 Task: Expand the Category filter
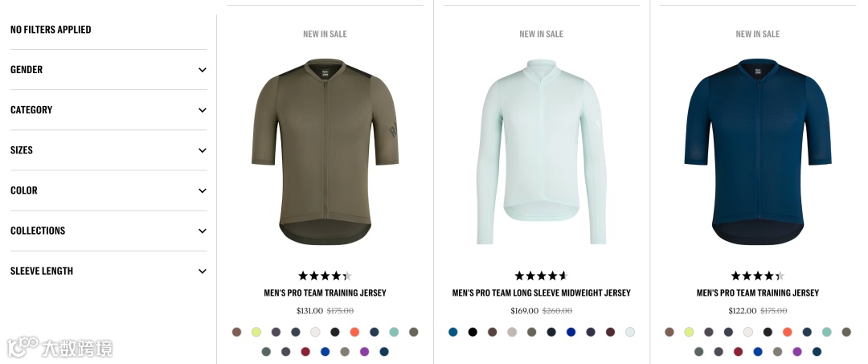(108, 109)
